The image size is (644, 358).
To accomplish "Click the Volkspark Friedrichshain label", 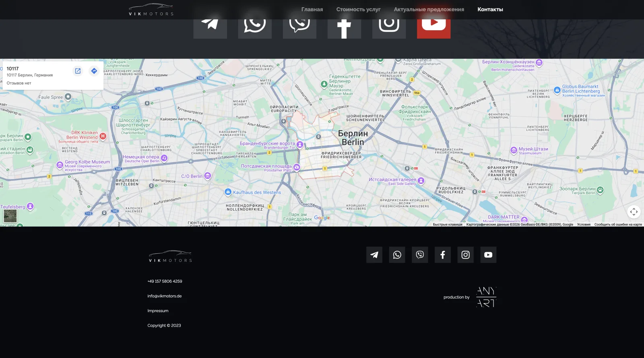I will pos(415,113).
